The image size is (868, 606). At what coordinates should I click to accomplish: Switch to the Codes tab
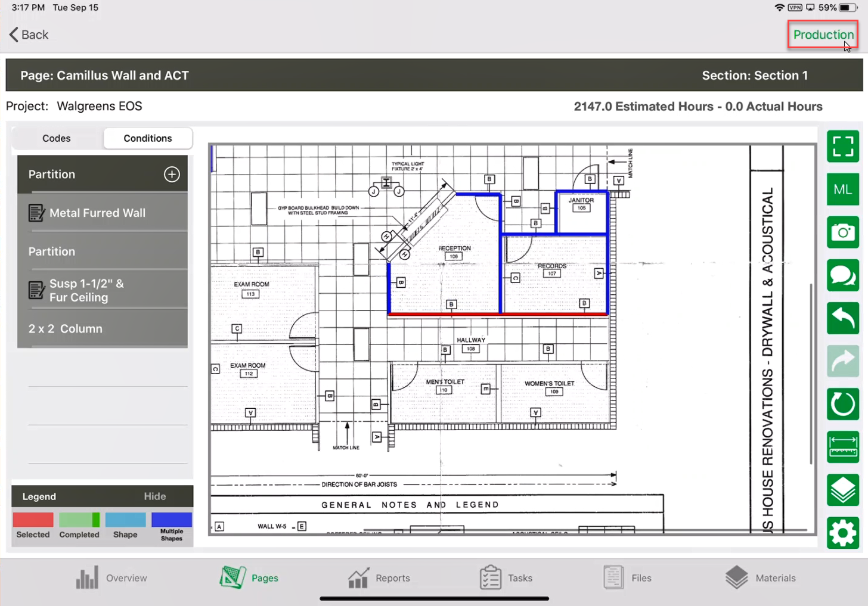pos(57,138)
